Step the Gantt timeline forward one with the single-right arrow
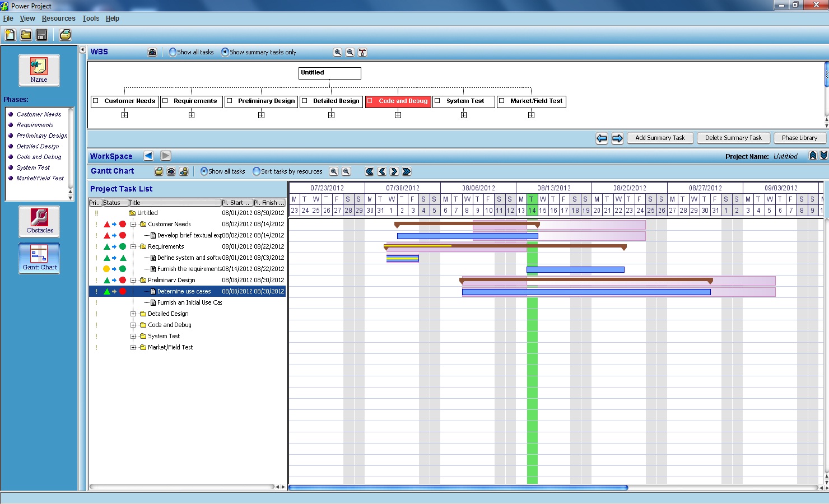 point(394,171)
